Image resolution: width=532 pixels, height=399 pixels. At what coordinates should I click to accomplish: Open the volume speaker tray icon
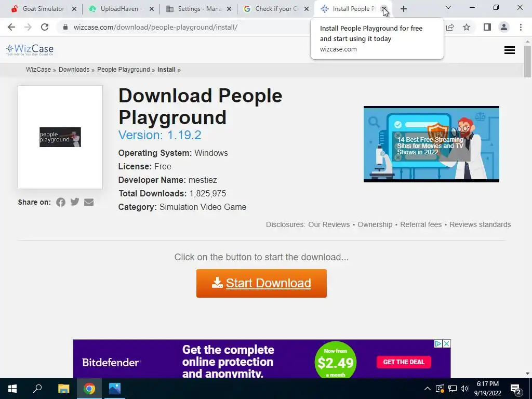[464, 389]
